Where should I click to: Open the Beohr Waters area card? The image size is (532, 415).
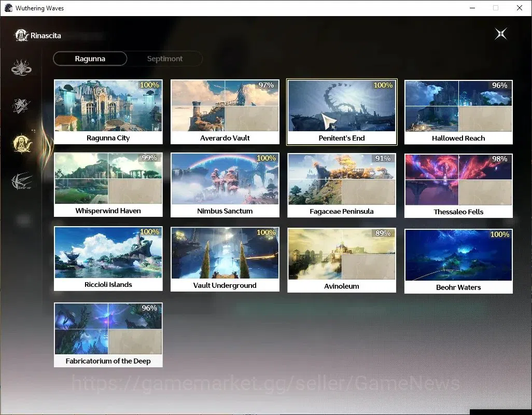click(x=458, y=261)
